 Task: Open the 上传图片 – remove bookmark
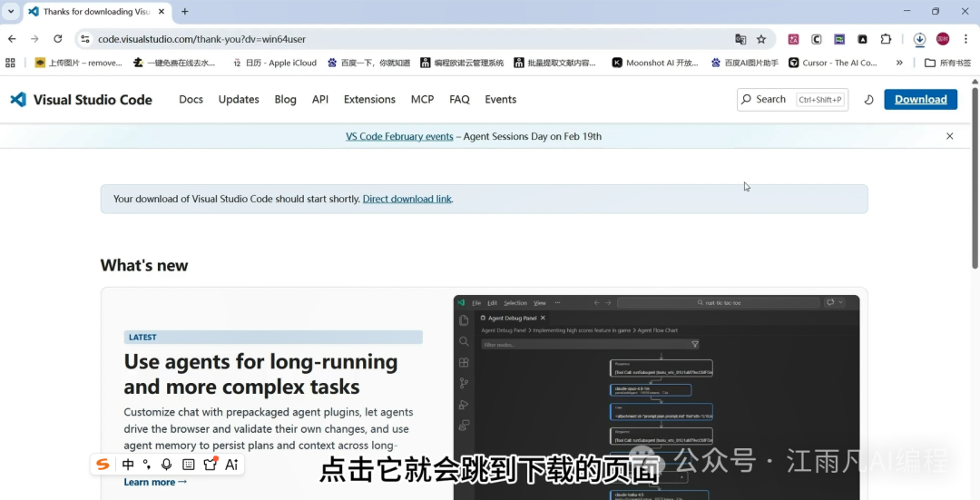pos(78,63)
